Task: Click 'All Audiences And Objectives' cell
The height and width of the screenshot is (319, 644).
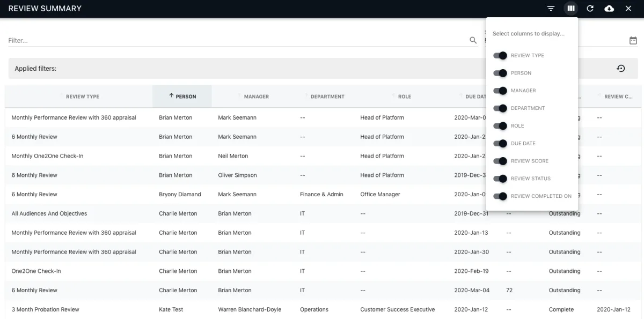Action: point(49,213)
